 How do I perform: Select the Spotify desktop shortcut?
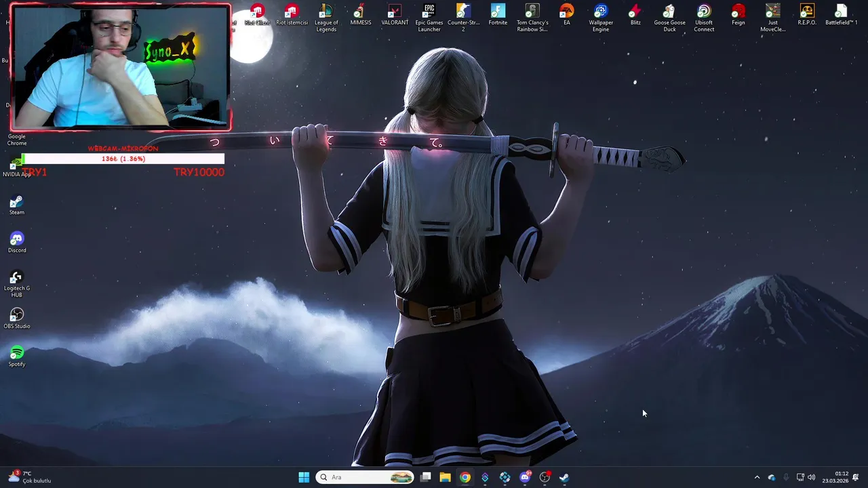point(17,357)
